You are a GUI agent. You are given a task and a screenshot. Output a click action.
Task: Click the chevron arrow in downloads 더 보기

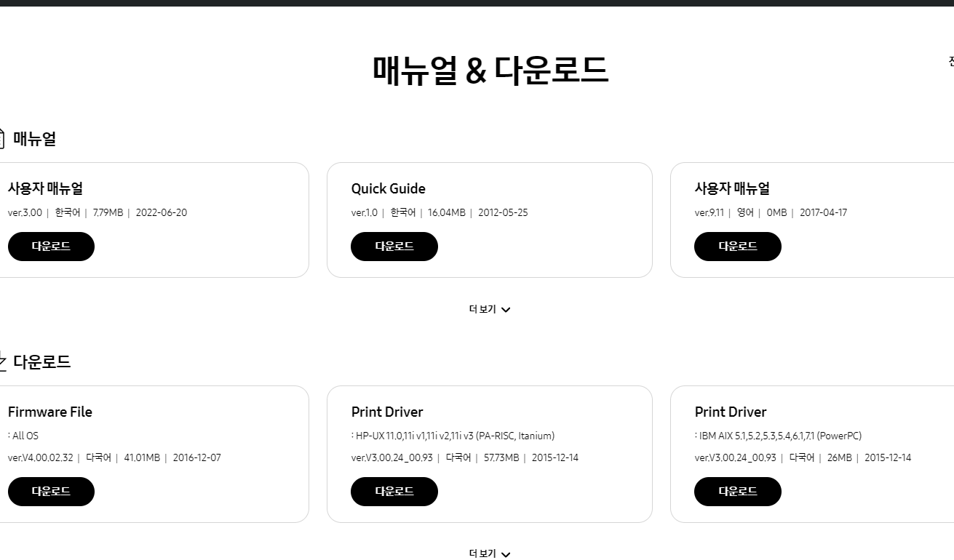click(x=506, y=554)
